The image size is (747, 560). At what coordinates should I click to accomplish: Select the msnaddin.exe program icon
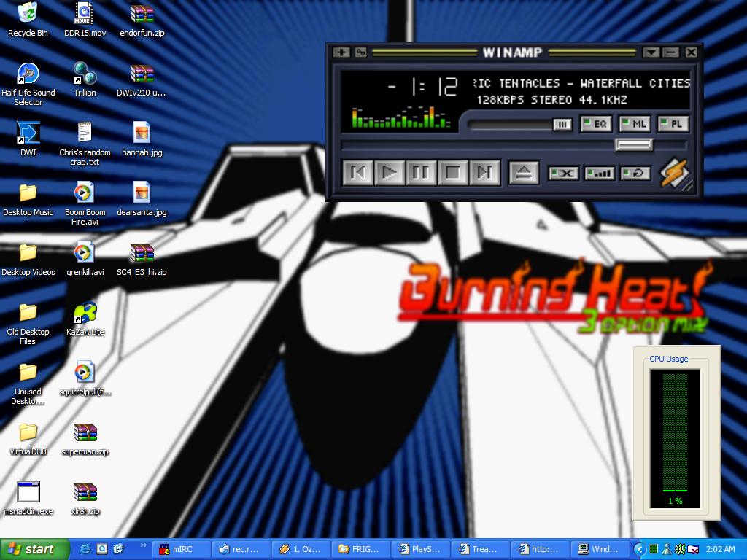[28, 493]
